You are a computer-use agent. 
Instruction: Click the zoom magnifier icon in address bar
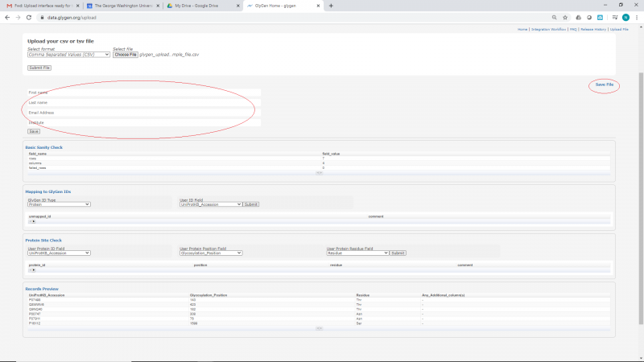click(554, 17)
